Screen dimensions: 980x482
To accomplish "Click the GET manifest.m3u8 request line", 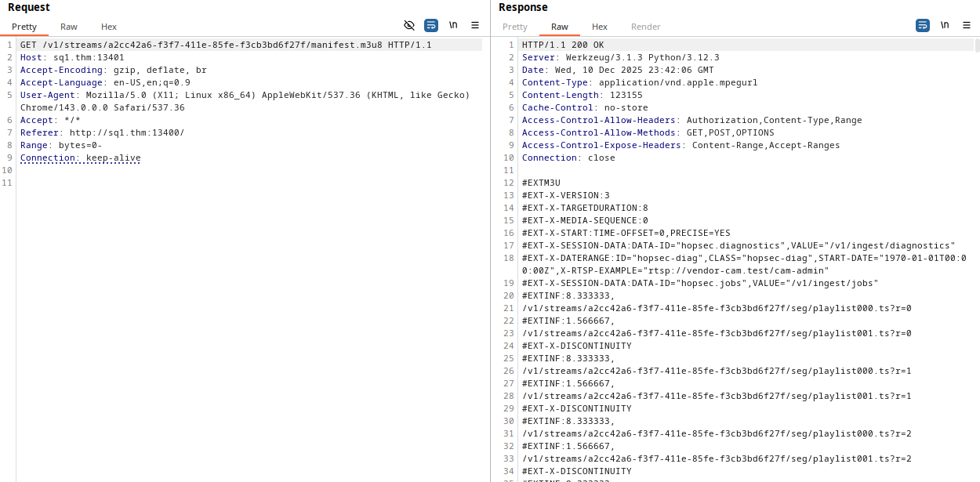I will click(226, 45).
